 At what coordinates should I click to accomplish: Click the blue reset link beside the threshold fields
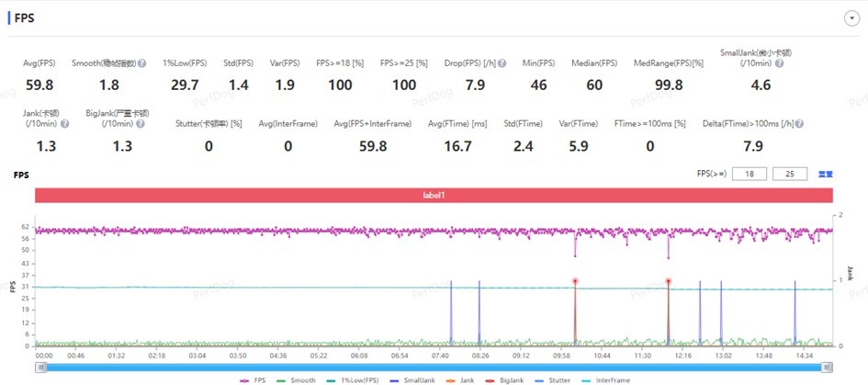click(x=826, y=174)
